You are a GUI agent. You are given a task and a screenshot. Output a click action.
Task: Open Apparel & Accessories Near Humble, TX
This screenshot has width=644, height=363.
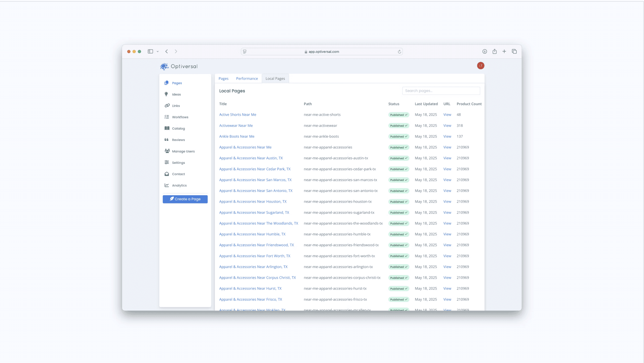[252, 234]
